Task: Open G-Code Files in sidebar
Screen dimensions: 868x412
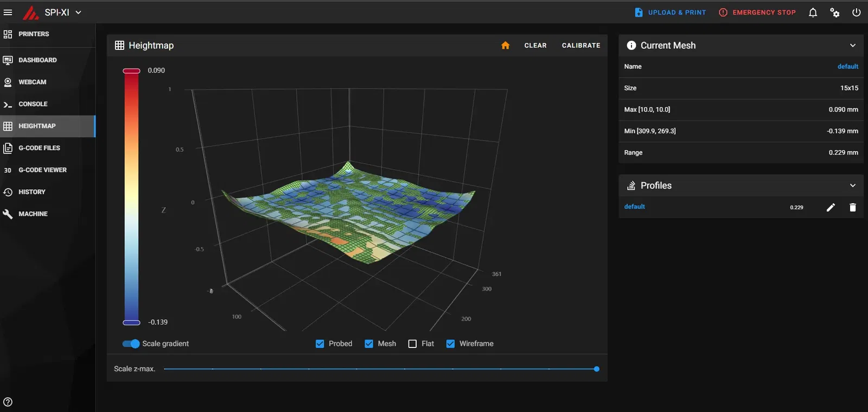Action: click(x=39, y=148)
